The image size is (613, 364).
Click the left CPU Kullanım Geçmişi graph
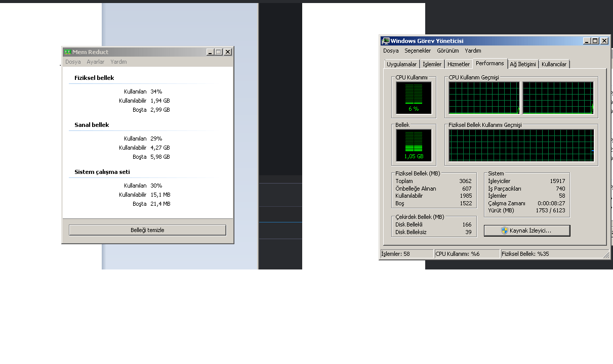point(484,98)
